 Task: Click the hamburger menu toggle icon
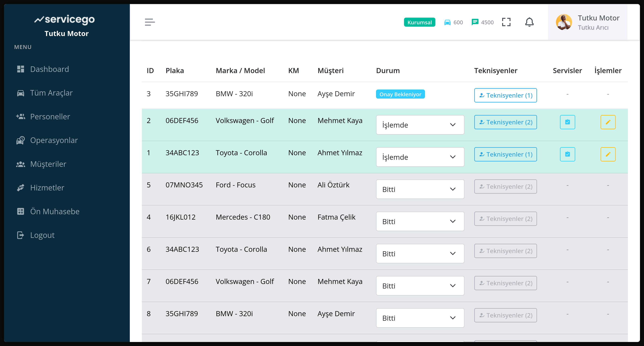point(150,22)
